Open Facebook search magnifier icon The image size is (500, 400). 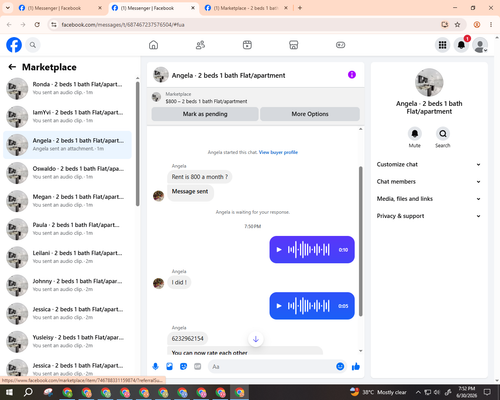[x=33, y=45]
